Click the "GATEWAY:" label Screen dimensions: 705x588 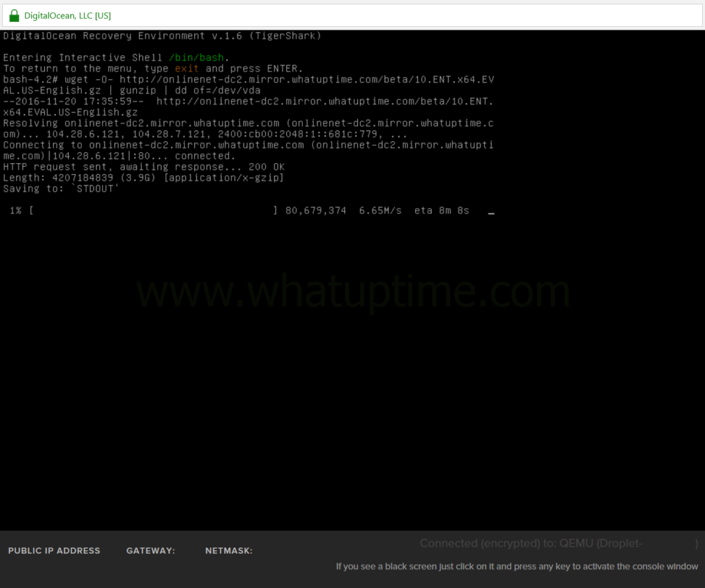click(151, 551)
